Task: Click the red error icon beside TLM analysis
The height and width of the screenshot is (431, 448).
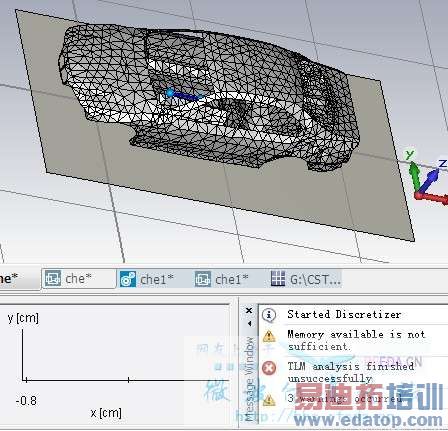Action: (x=269, y=368)
